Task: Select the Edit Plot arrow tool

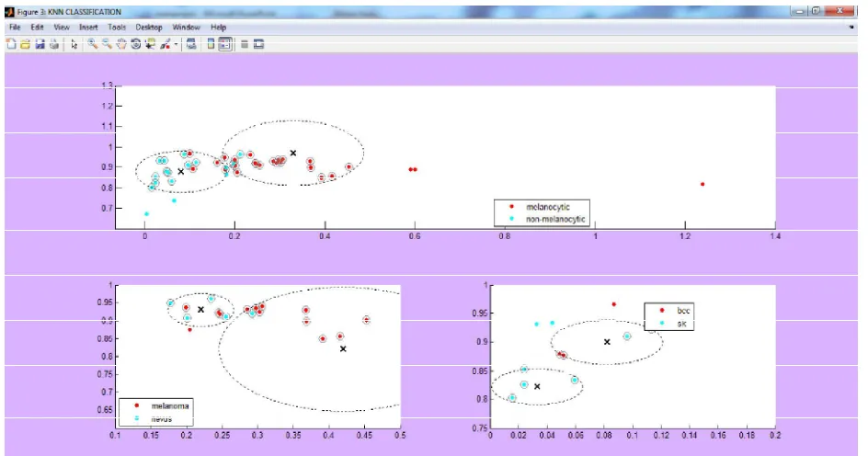Action: coord(74,45)
